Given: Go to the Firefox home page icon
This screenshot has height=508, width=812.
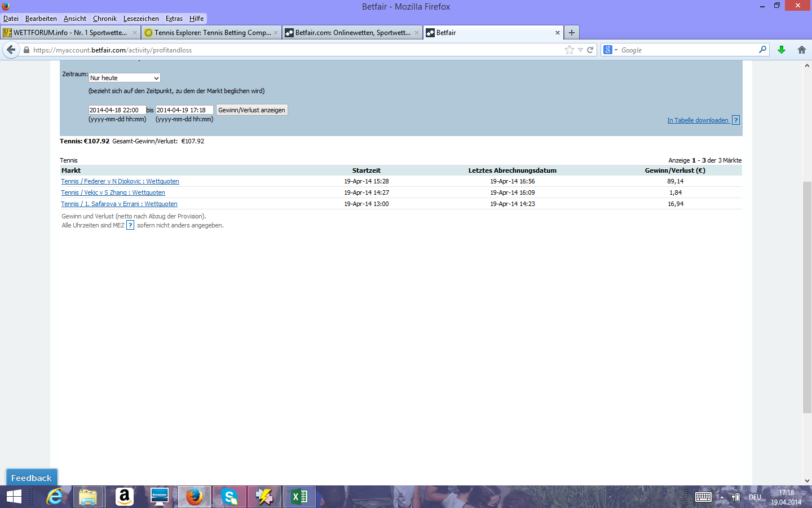Looking at the screenshot, I should click(x=802, y=50).
